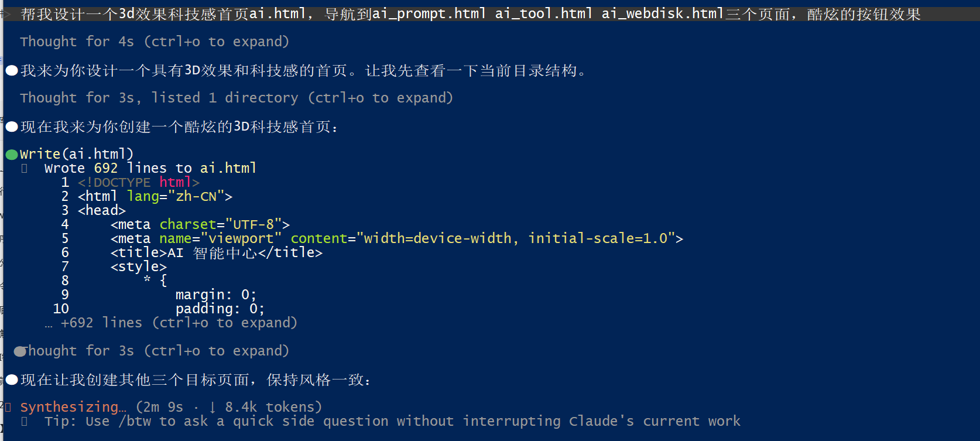Click the spinner glyph before Synthesizing
The height and width of the screenshot is (441, 980).
(8, 407)
